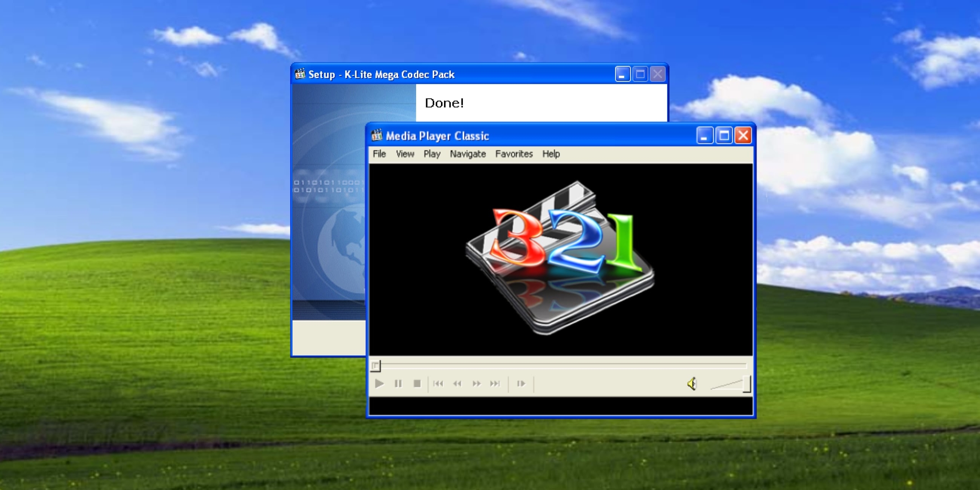Open the File menu

379,154
